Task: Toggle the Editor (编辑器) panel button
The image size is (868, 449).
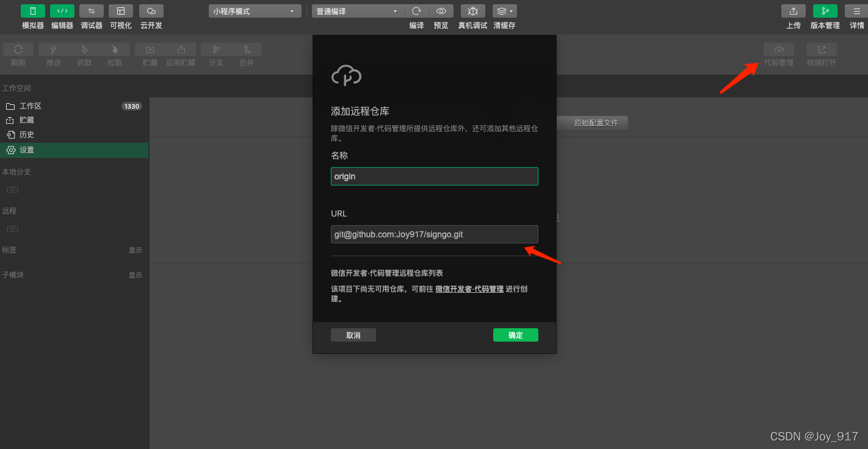Action: (x=62, y=11)
